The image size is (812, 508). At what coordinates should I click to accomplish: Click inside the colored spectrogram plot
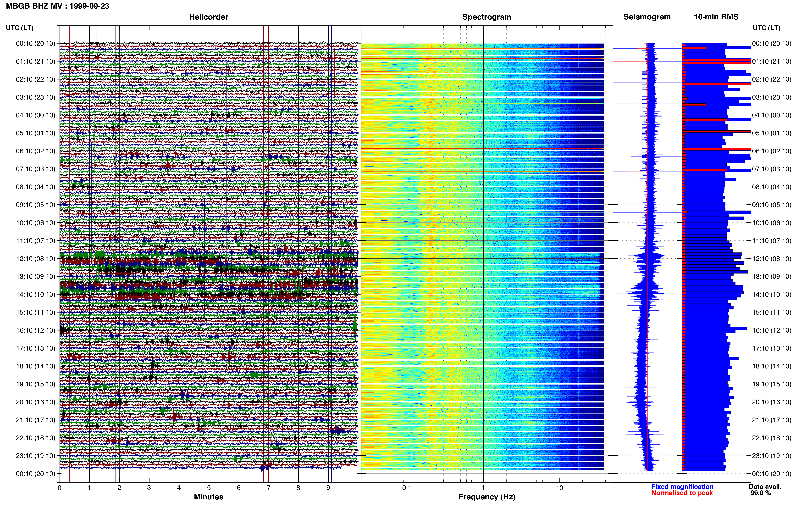click(482, 256)
